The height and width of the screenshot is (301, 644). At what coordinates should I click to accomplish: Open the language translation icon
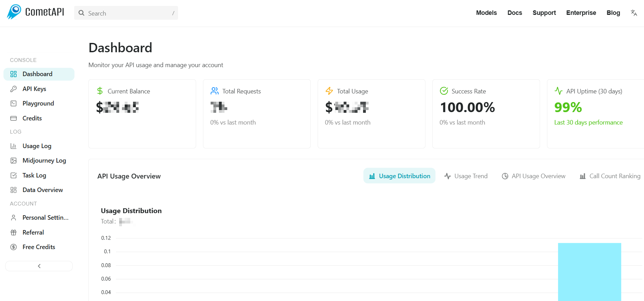coord(634,13)
